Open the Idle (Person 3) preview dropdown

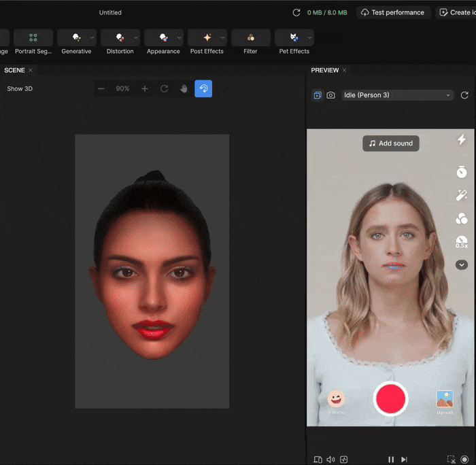397,95
